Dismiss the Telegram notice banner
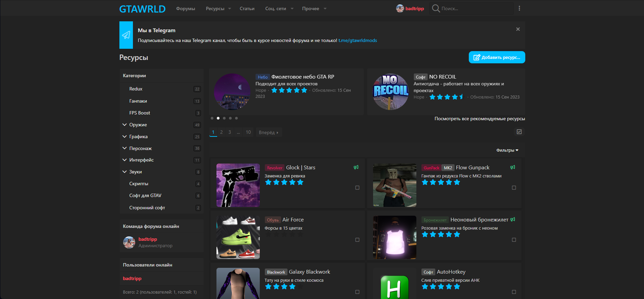The width and height of the screenshot is (644, 299). tap(518, 29)
